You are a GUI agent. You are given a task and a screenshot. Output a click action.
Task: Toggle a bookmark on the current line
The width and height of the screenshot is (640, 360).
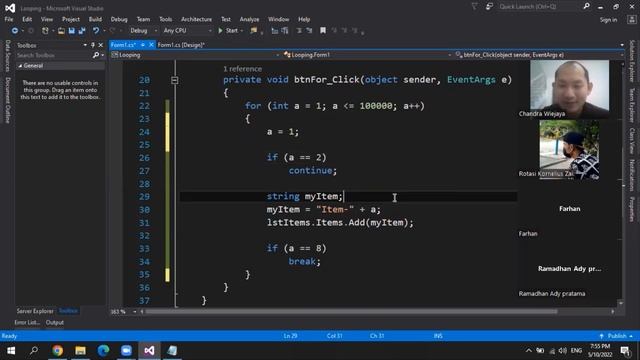click(323, 31)
